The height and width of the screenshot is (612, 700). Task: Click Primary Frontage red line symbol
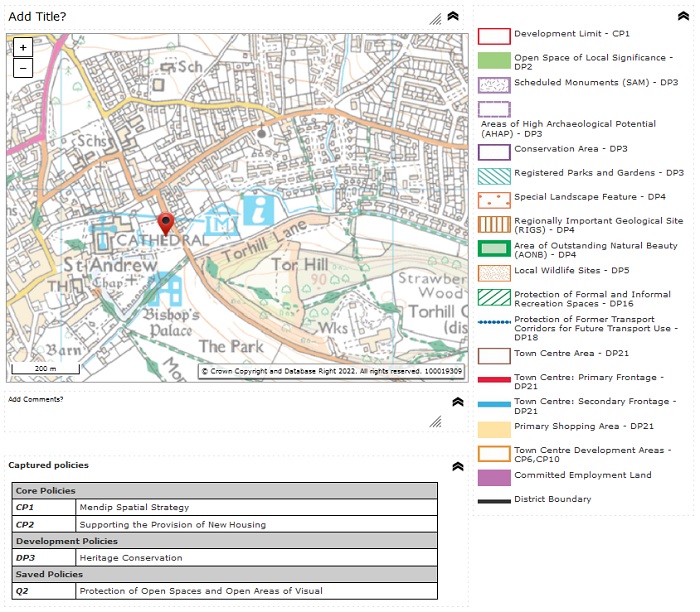click(x=494, y=380)
